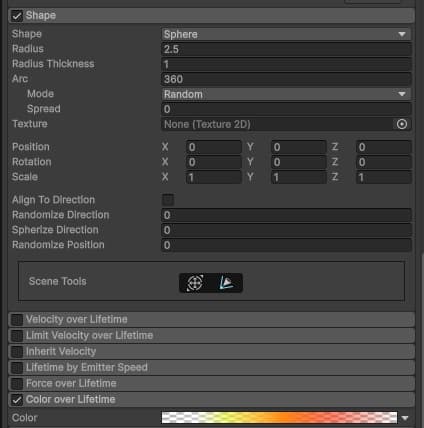Enable Align To Direction checkbox
The image size is (424, 428).
point(168,200)
